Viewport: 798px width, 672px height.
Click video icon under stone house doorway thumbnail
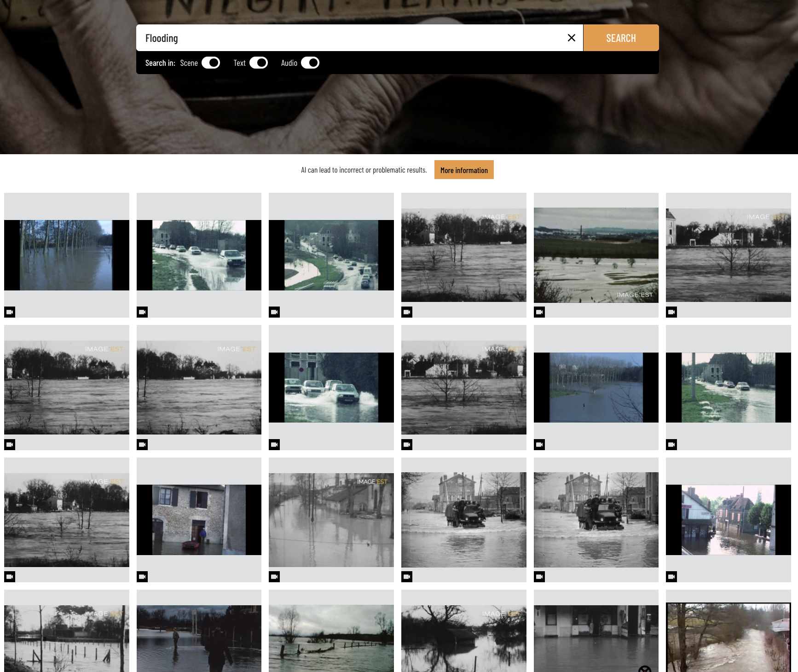tap(142, 577)
